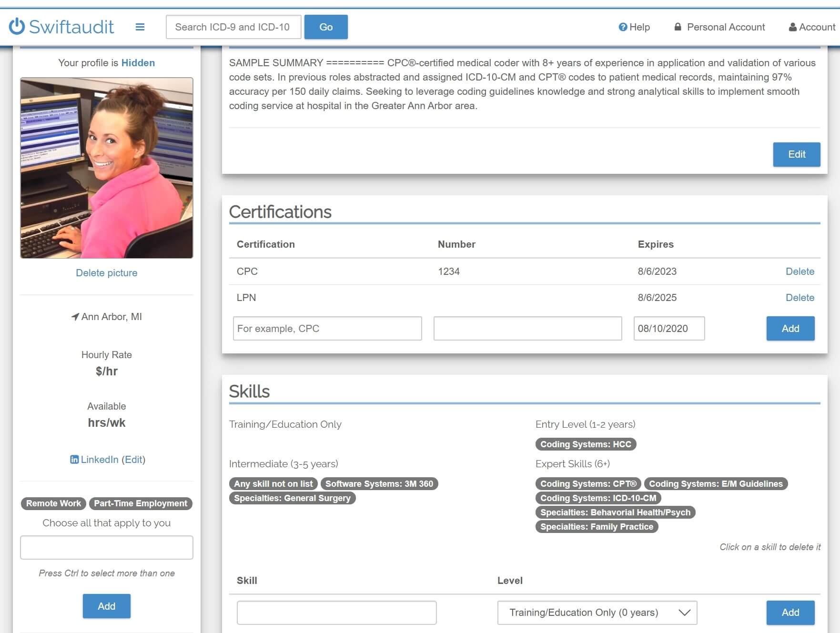The width and height of the screenshot is (840, 633).
Task: Click Add in the Certifications section
Action: point(790,329)
